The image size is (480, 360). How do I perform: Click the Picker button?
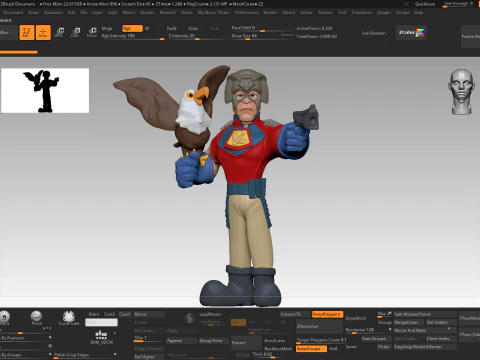click(x=384, y=347)
